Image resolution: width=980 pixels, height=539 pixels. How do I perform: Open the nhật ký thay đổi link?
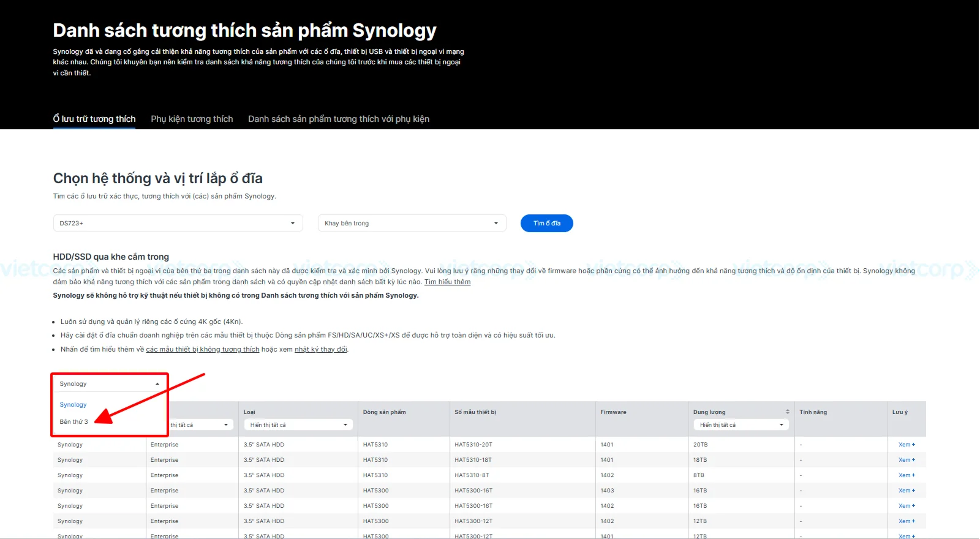pyautogui.click(x=321, y=349)
